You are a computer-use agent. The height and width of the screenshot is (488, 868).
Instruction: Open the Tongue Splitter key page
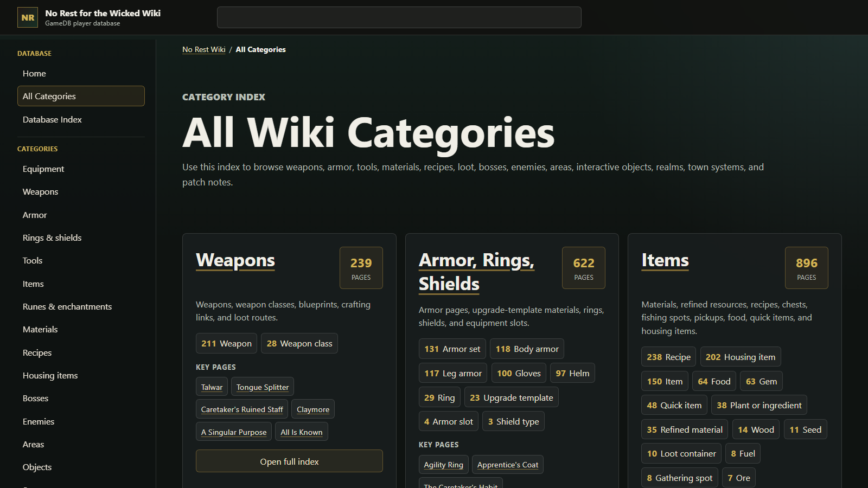[263, 387]
